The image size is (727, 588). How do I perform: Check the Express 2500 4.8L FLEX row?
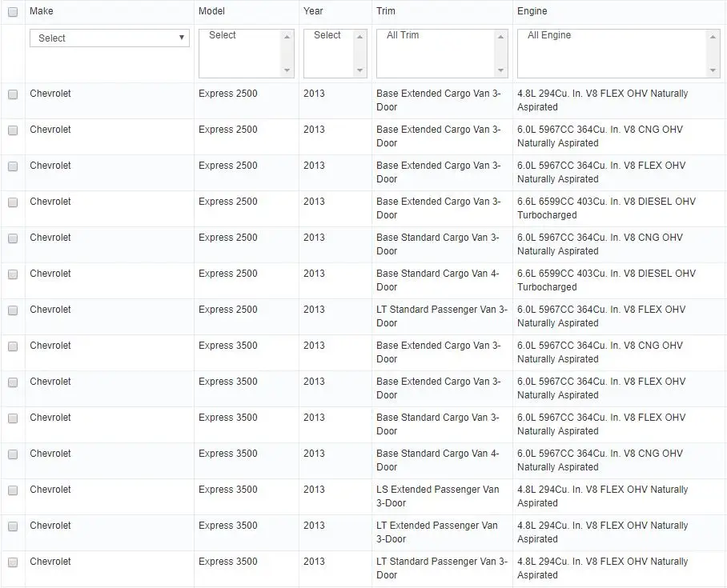pos(13,94)
